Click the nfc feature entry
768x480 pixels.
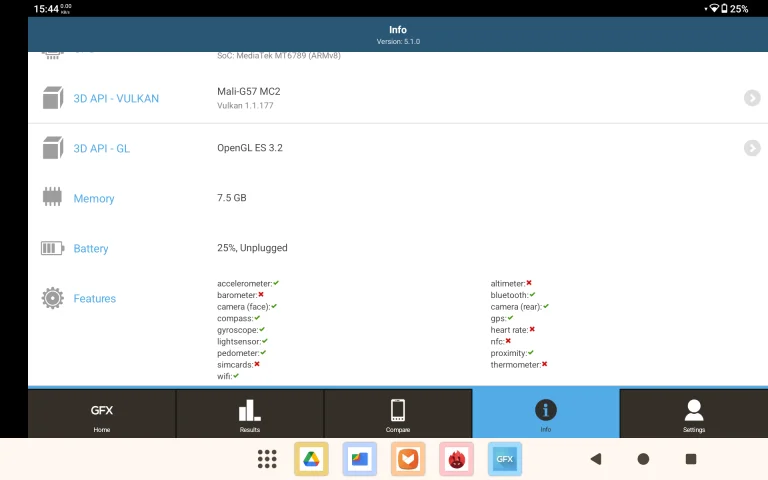(x=501, y=341)
